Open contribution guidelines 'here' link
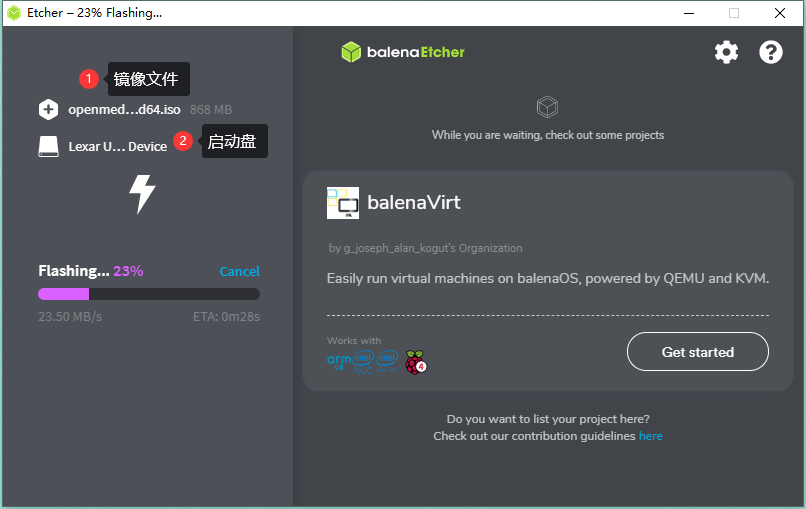 click(x=650, y=436)
